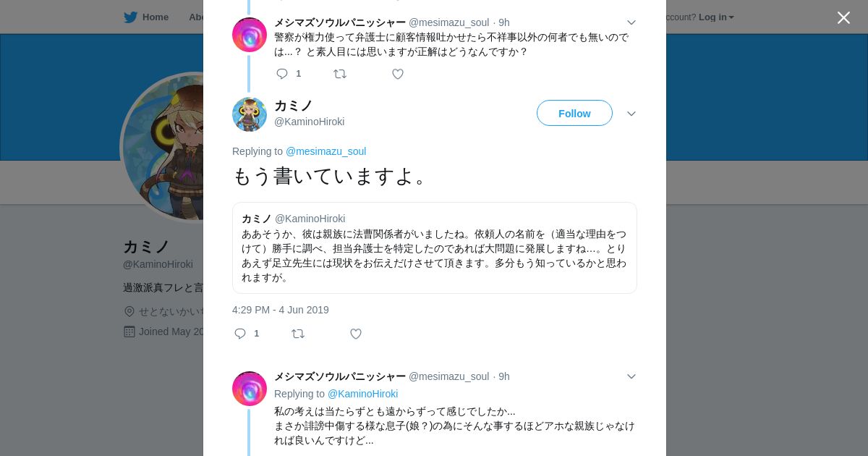The image size is (868, 456).
Task: Like the top mesimazu_soul tweet
Action: coord(398,74)
